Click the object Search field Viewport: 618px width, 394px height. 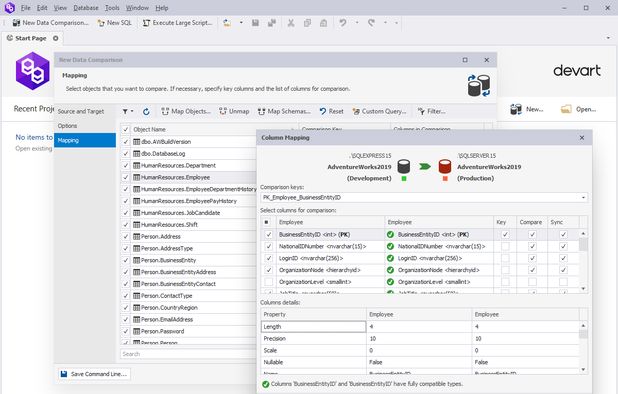188,354
